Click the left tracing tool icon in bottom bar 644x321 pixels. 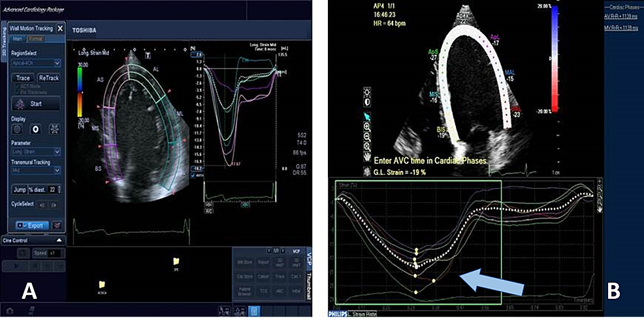coord(224,311)
